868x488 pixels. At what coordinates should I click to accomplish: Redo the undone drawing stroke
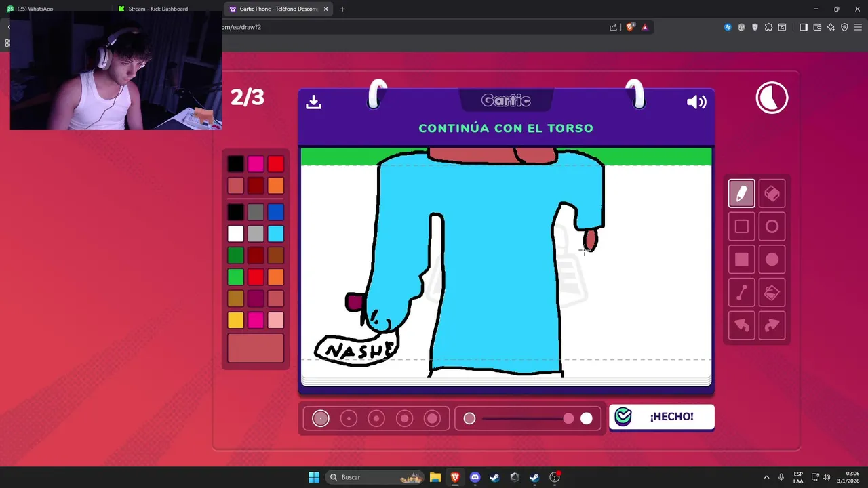[x=772, y=326]
